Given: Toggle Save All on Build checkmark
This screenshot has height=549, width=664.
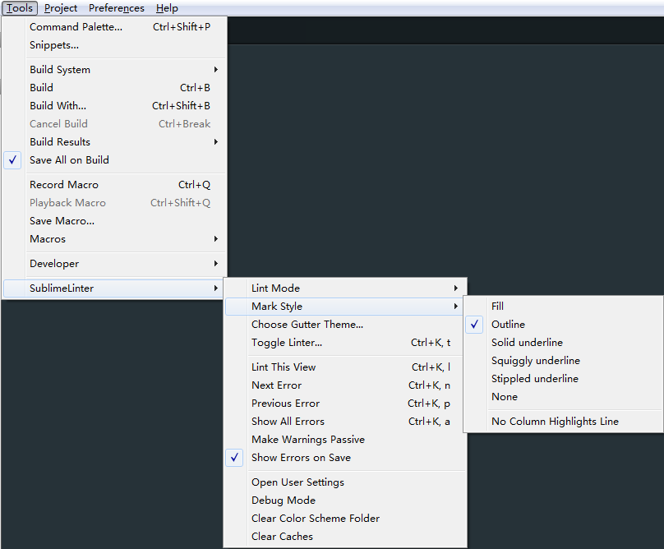Looking at the screenshot, I should pyautogui.click(x=114, y=160).
